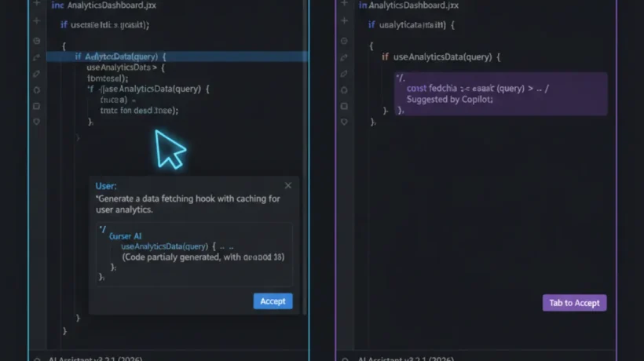Click the '(Code partialy generated' note
The height and width of the screenshot is (361, 644).
tap(203, 257)
